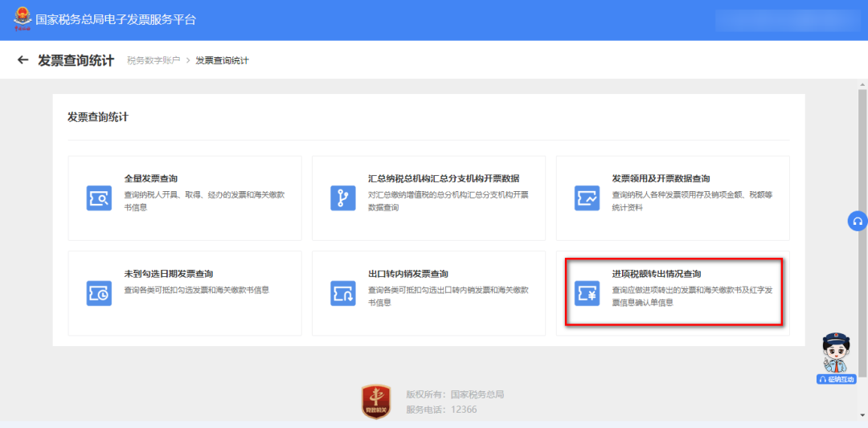
Task: Click the chart icon for 发票领用及开票数据查询
Action: pos(587,198)
